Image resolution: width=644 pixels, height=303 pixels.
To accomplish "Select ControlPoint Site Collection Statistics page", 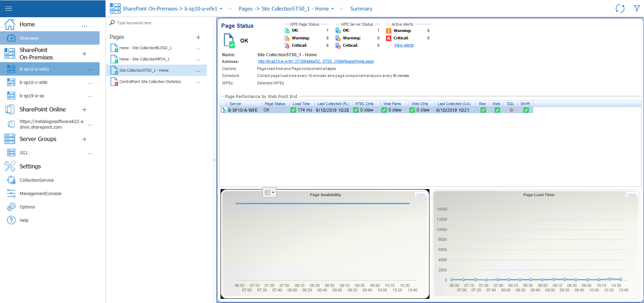I will click(150, 82).
